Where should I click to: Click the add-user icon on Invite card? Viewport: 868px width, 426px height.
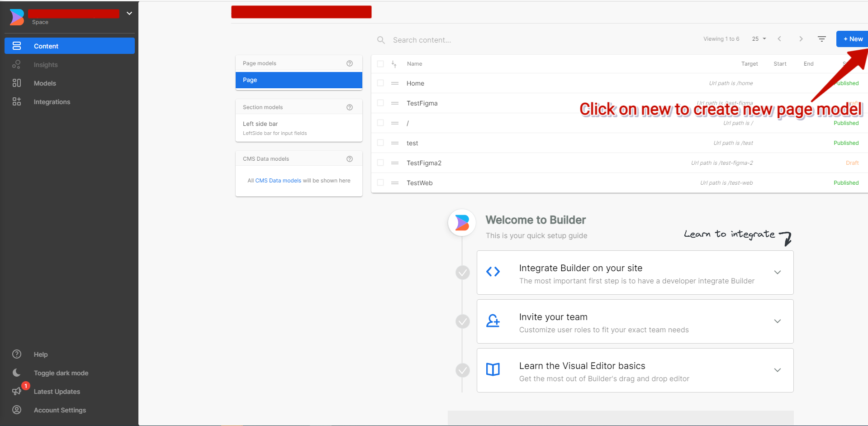[x=493, y=321]
